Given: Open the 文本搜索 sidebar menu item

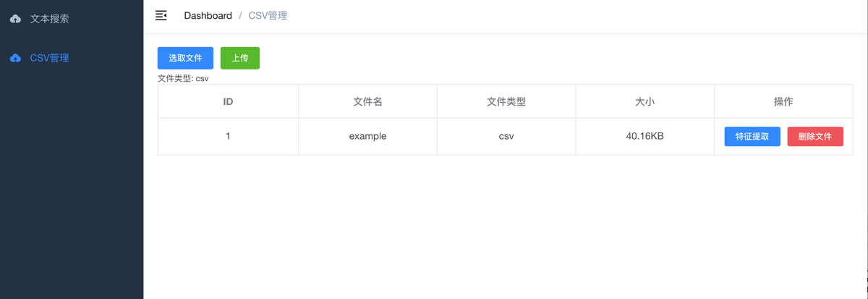Looking at the screenshot, I should pos(72,19).
